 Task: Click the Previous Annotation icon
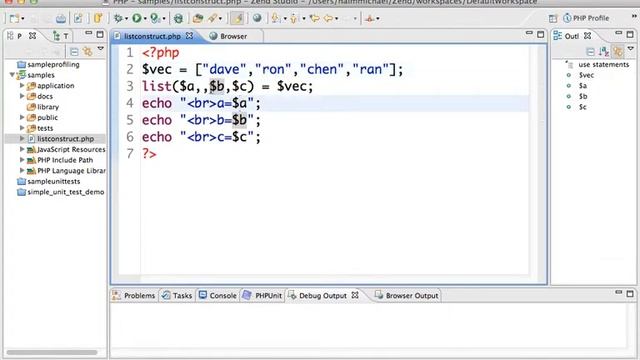click(294, 18)
